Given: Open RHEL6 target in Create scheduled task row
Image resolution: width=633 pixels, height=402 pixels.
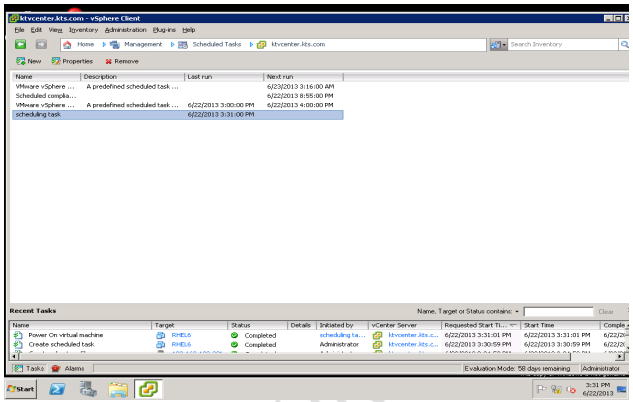Looking at the screenshot, I should click(x=181, y=345).
